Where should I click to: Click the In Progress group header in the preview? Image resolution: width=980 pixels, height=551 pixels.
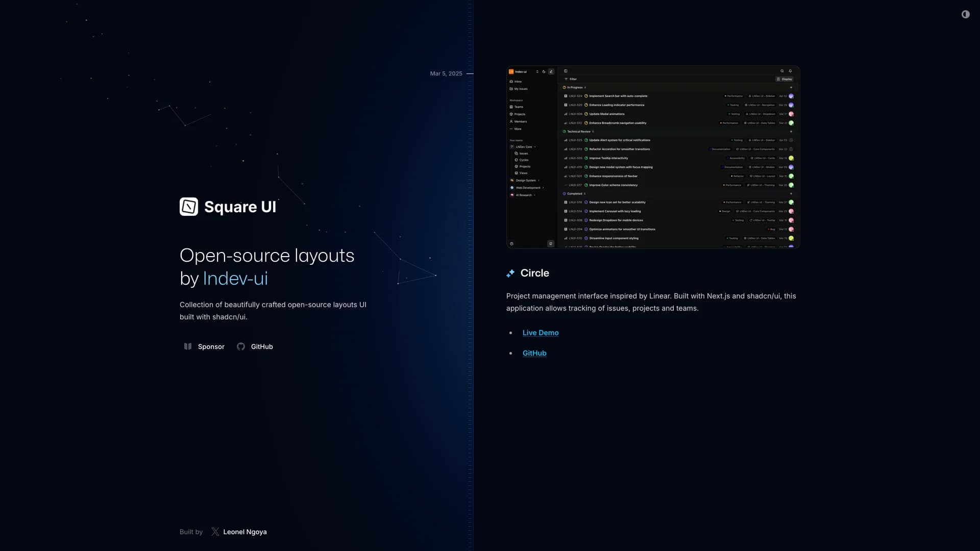[575, 87]
